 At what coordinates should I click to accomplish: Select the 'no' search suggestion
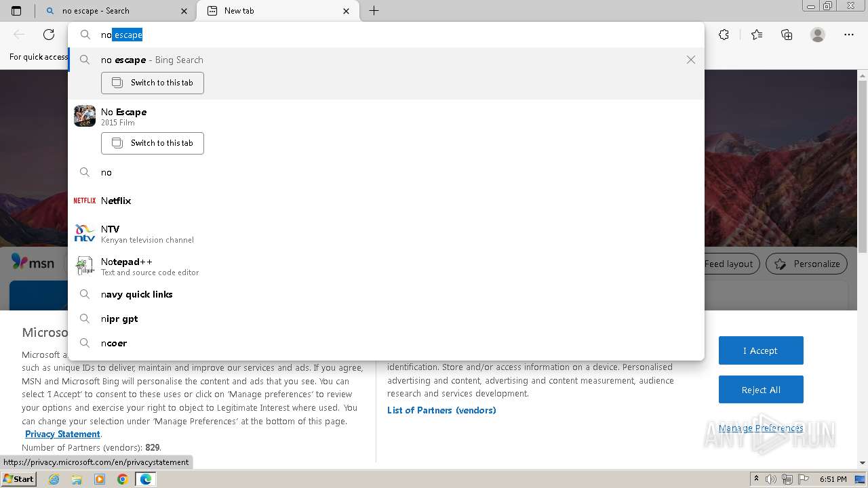point(386,172)
